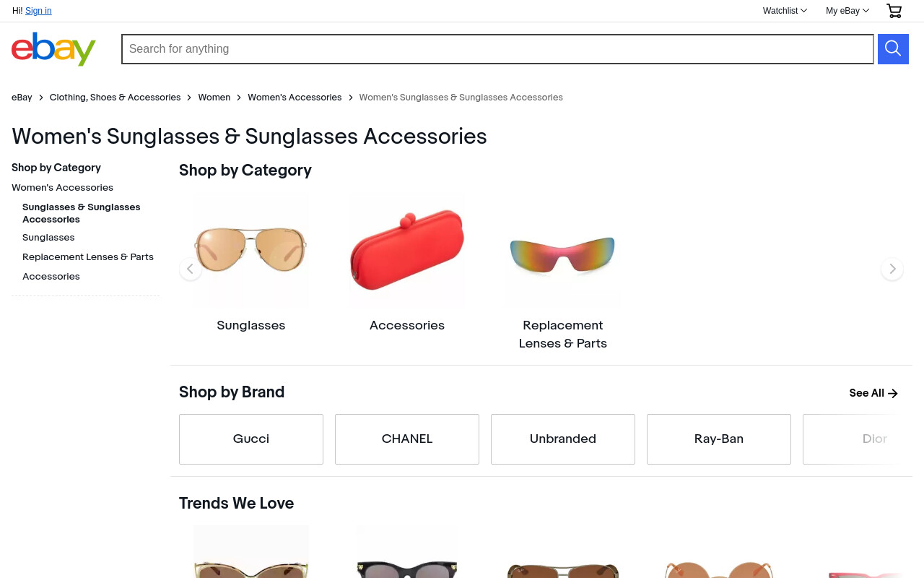924x578 pixels.
Task: Advance category carousel with right arrow
Action: pos(892,269)
